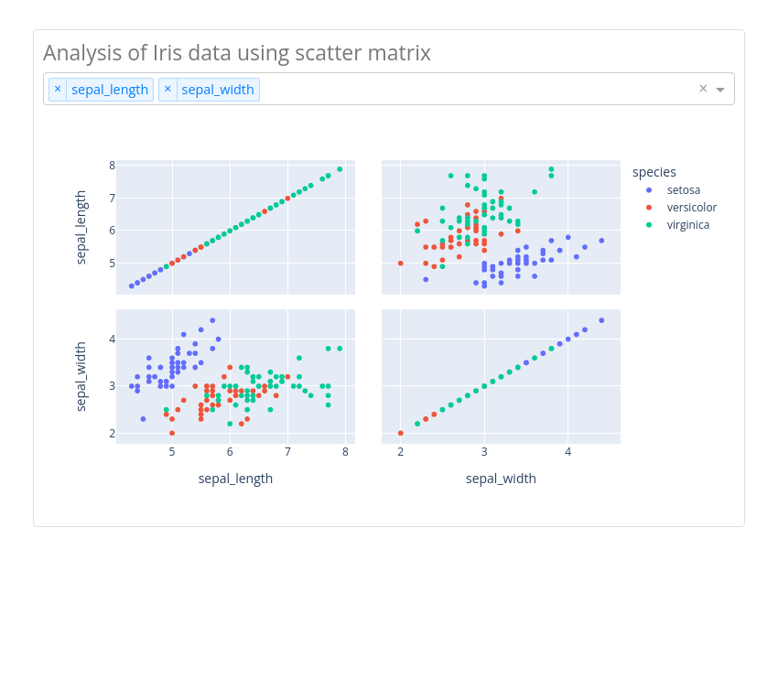Click the sepal_width tag label

click(218, 90)
